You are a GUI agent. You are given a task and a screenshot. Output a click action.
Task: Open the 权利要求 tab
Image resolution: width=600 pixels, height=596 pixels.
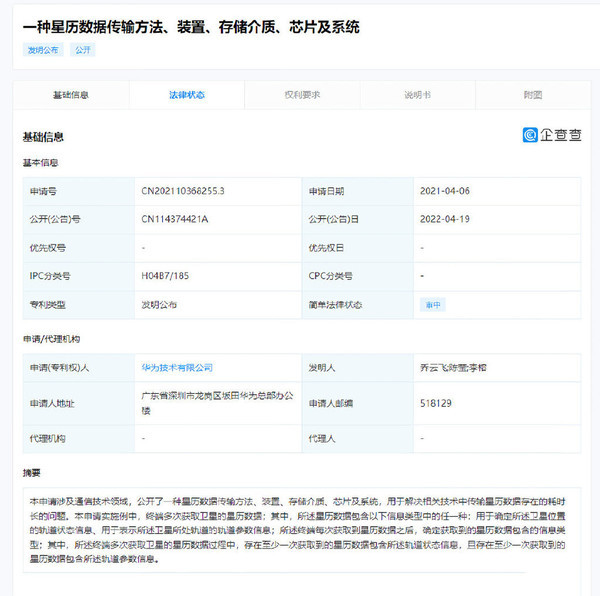point(302,95)
